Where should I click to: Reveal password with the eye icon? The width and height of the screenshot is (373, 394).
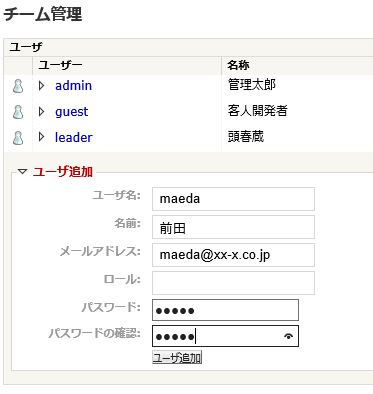click(x=289, y=336)
